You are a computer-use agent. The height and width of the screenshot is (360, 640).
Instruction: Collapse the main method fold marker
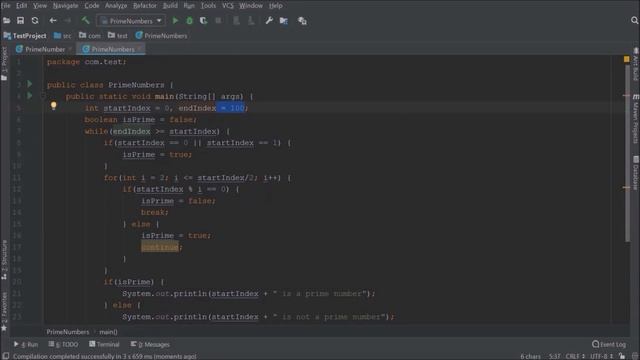point(43,96)
